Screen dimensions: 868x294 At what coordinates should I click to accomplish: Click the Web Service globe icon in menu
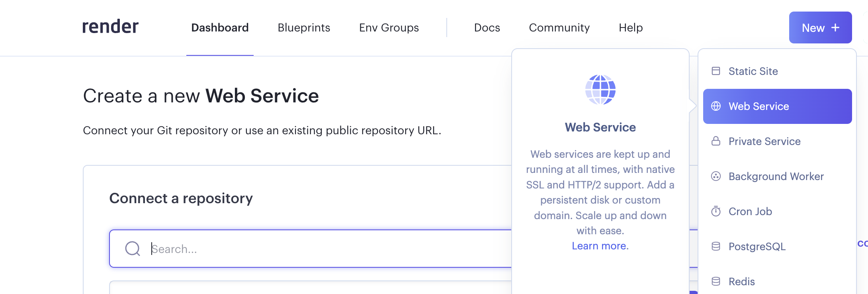[x=716, y=106]
